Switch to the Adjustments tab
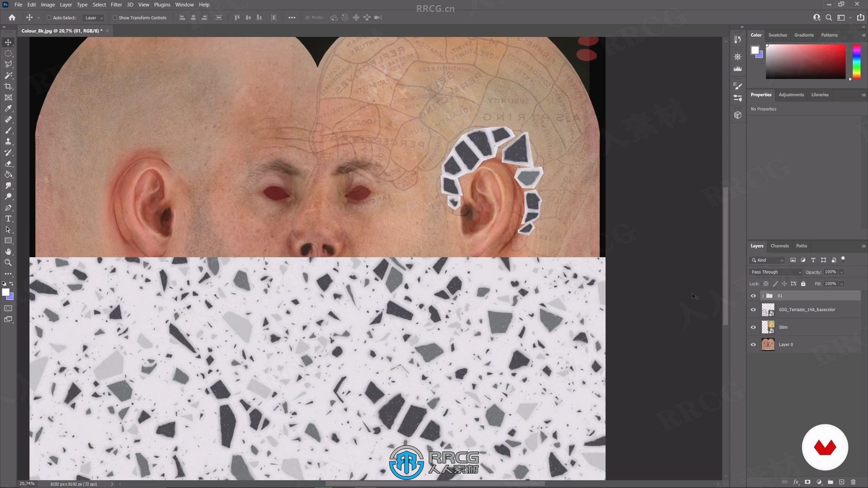The width and height of the screenshot is (868, 488). tap(791, 95)
